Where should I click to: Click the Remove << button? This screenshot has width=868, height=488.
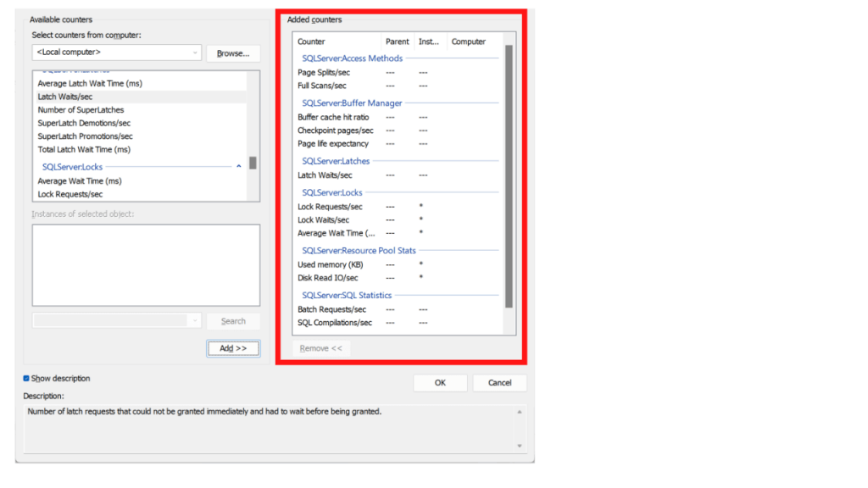pyautogui.click(x=321, y=348)
